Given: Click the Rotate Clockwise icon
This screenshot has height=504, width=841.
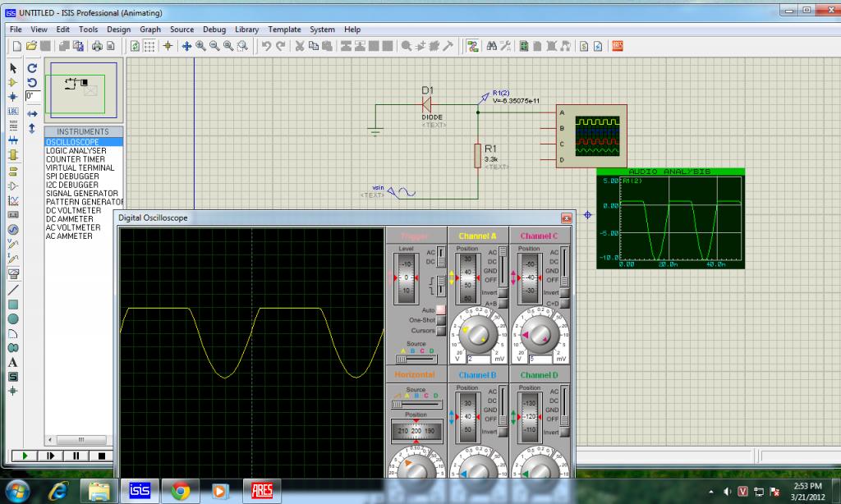Looking at the screenshot, I should pos(32,68).
